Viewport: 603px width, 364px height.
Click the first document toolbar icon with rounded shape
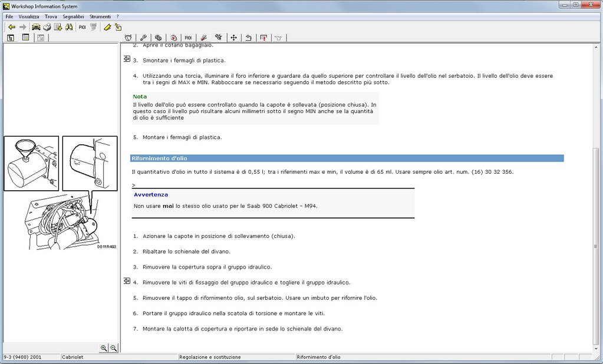(128, 38)
